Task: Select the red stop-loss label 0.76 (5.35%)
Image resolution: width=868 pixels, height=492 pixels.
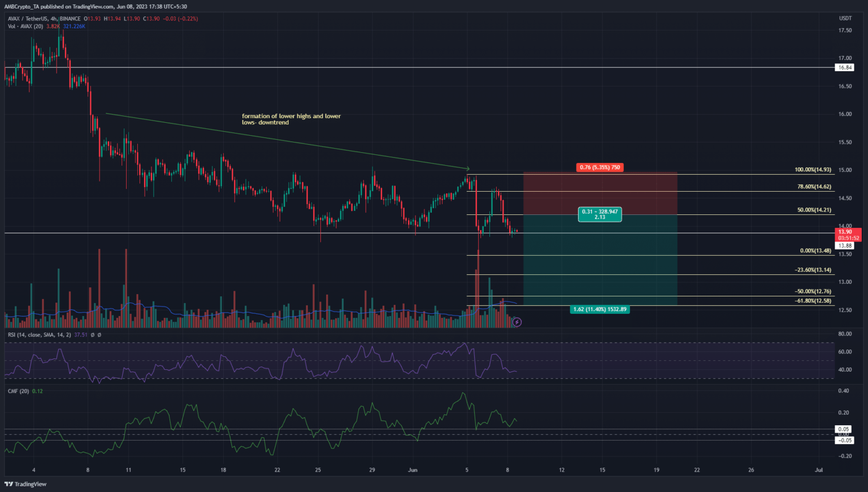Action: (x=600, y=167)
